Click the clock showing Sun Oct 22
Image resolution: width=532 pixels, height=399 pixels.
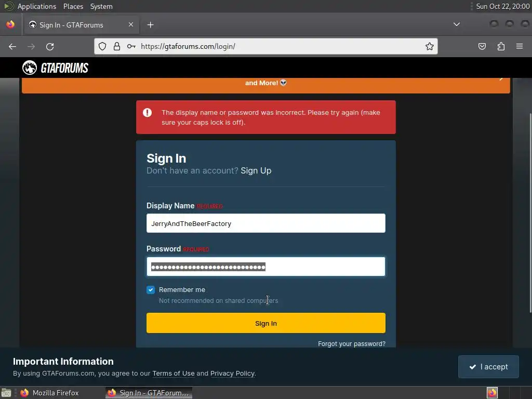click(x=502, y=6)
